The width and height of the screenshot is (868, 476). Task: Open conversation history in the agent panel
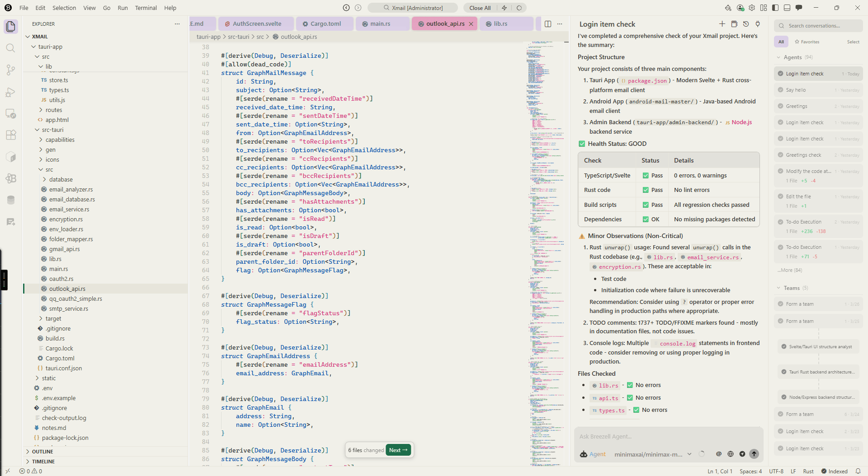pos(746,24)
